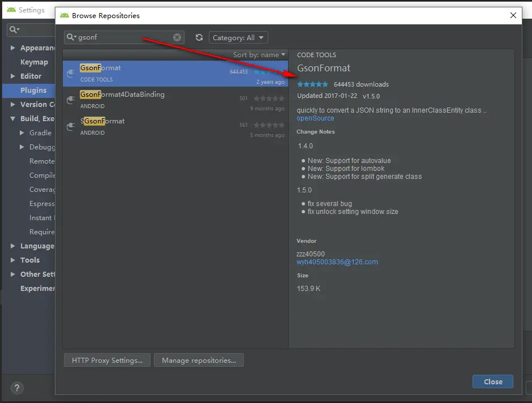Screen dimensions: 532x403
Task: Click the Close button
Action: pos(492,381)
